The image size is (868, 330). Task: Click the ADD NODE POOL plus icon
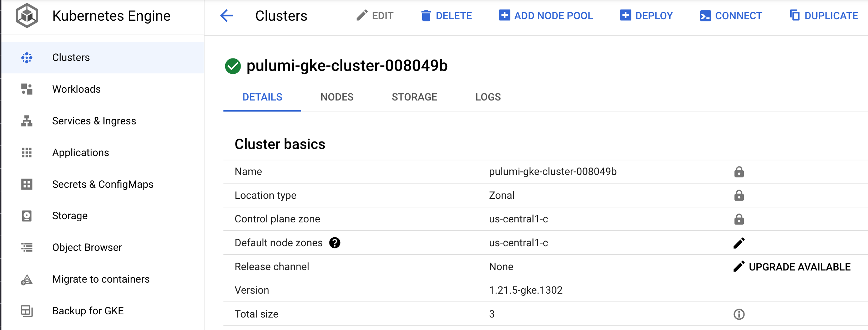(504, 15)
